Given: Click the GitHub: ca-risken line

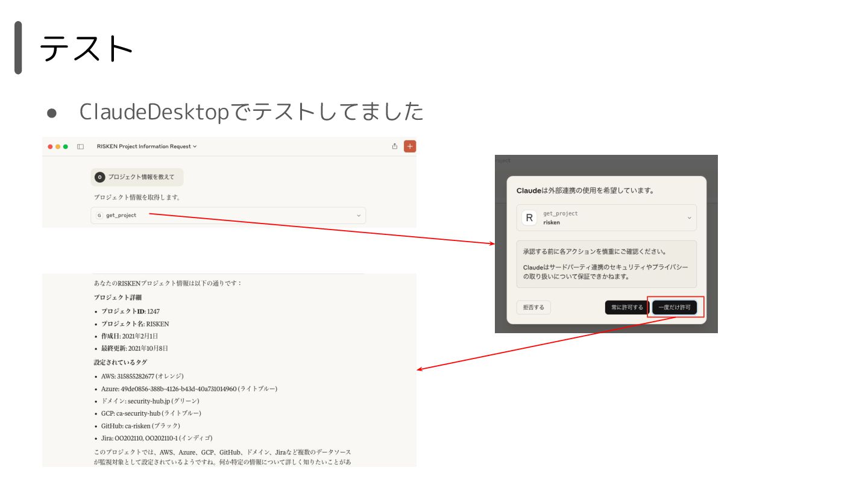Looking at the screenshot, I should [x=140, y=425].
